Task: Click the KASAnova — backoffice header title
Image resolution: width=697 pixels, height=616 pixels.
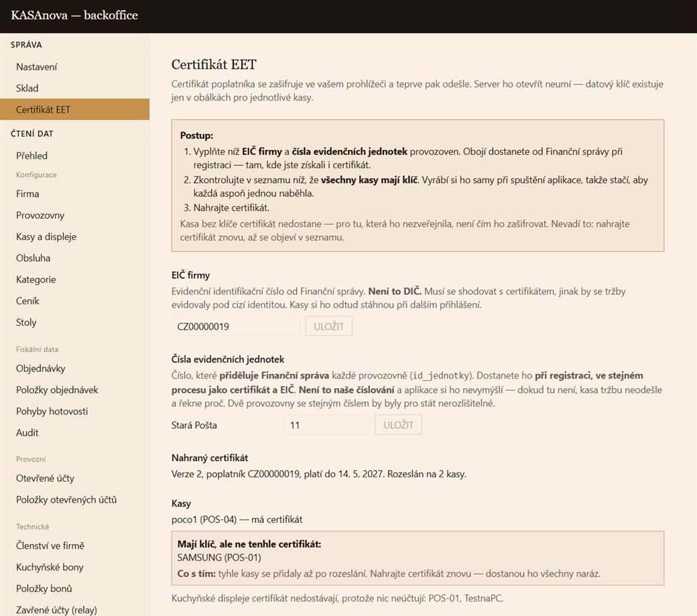Action: coord(74,15)
